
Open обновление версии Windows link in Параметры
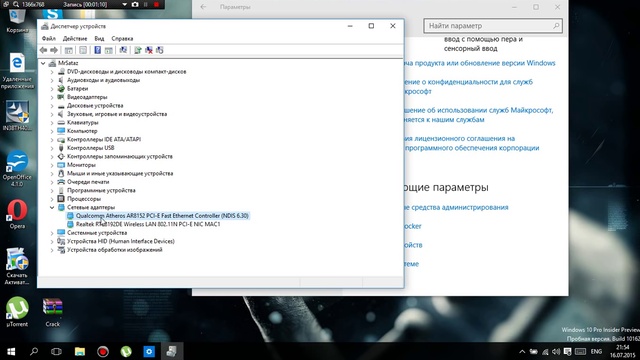[x=480, y=63]
